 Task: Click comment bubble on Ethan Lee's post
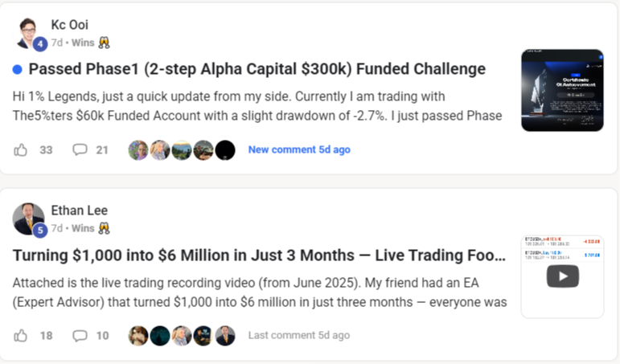tap(80, 335)
